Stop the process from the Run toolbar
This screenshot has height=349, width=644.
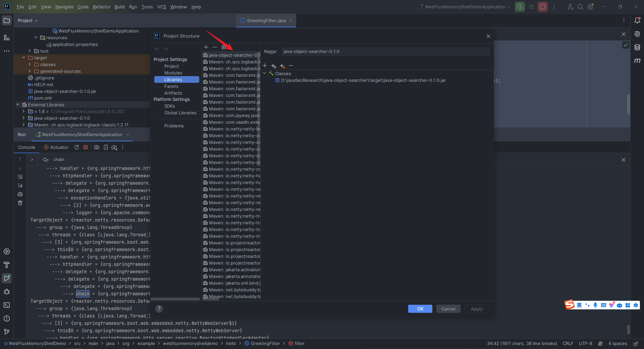pyautogui.click(x=86, y=147)
